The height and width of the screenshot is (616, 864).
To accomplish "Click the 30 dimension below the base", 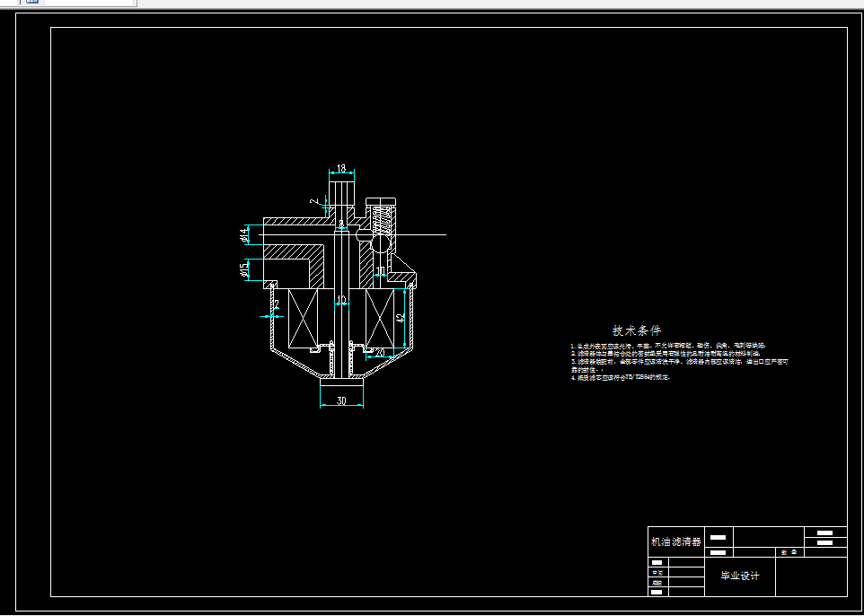I will (341, 401).
